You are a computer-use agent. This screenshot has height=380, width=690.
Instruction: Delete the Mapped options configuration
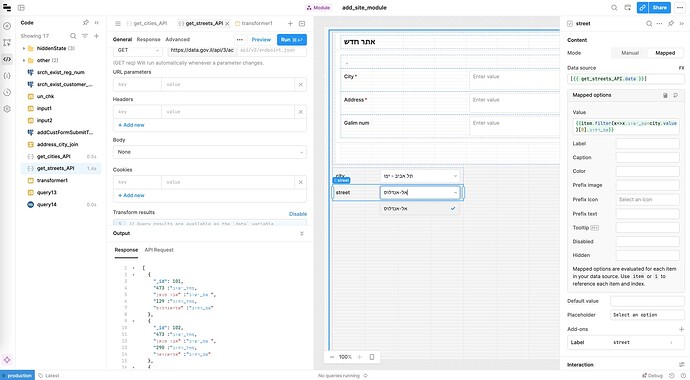(665, 95)
